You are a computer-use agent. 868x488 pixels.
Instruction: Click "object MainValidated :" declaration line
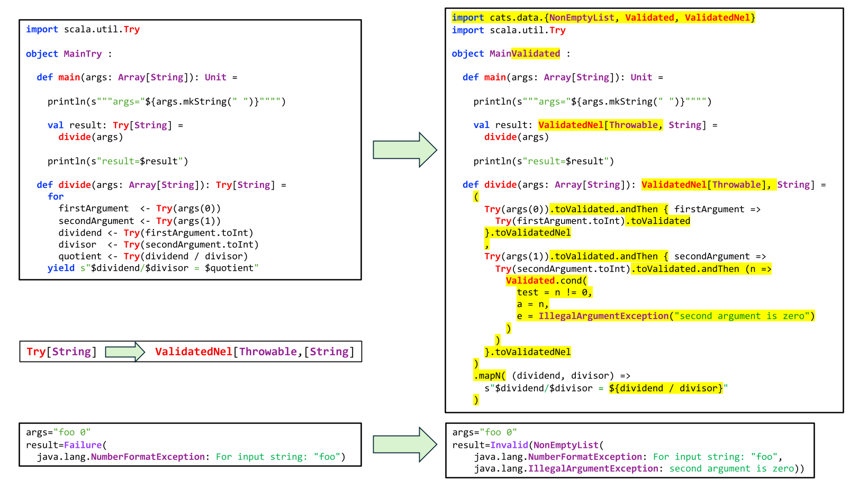[511, 53]
